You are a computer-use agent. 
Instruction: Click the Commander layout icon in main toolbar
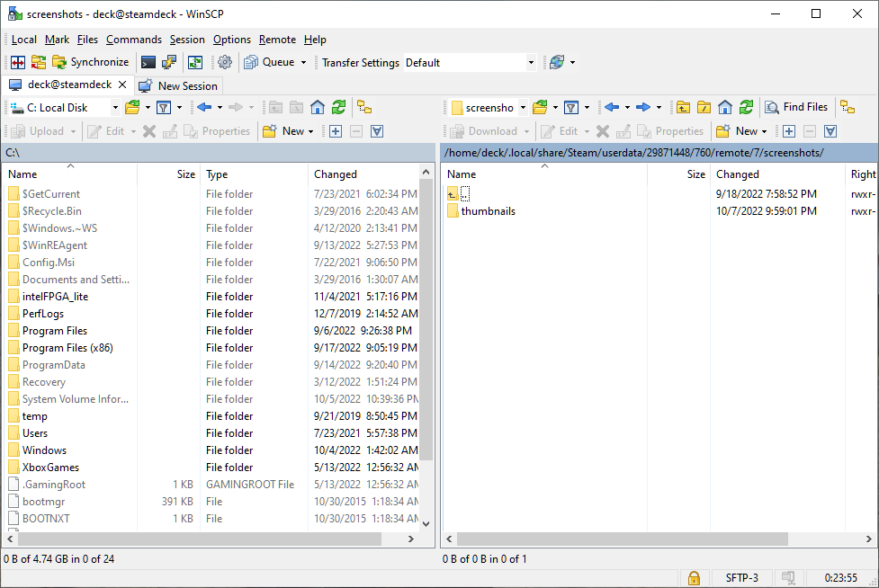pyautogui.click(x=18, y=62)
